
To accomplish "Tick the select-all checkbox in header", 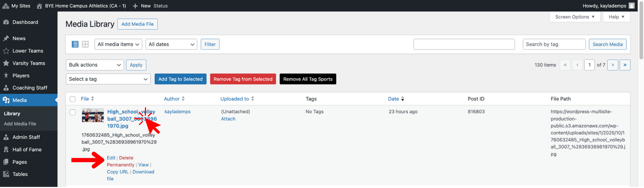I will coord(72,99).
